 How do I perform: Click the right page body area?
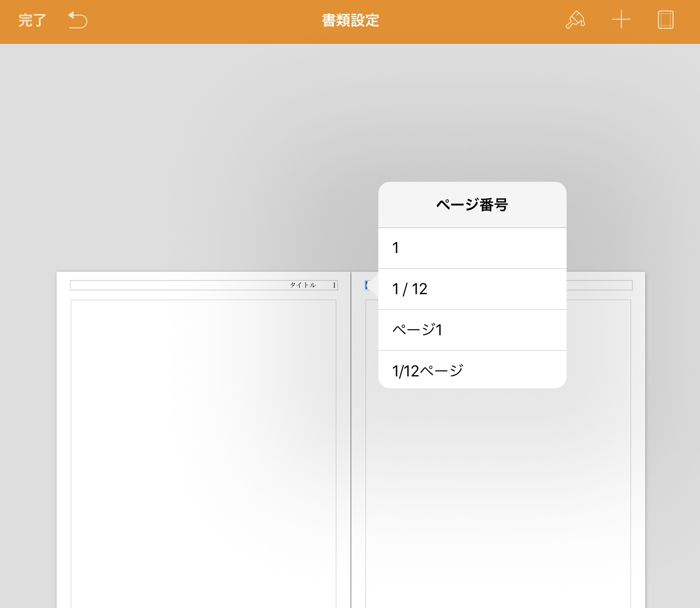pos(498,480)
